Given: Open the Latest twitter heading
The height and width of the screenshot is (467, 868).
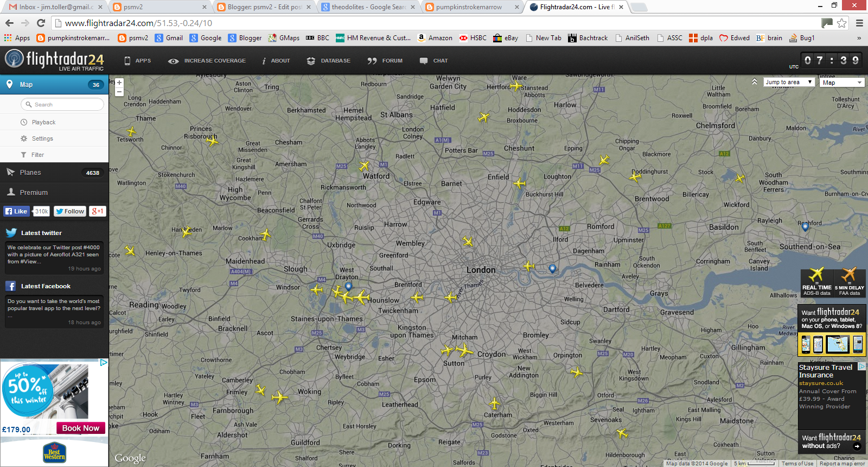Looking at the screenshot, I should pyautogui.click(x=41, y=233).
